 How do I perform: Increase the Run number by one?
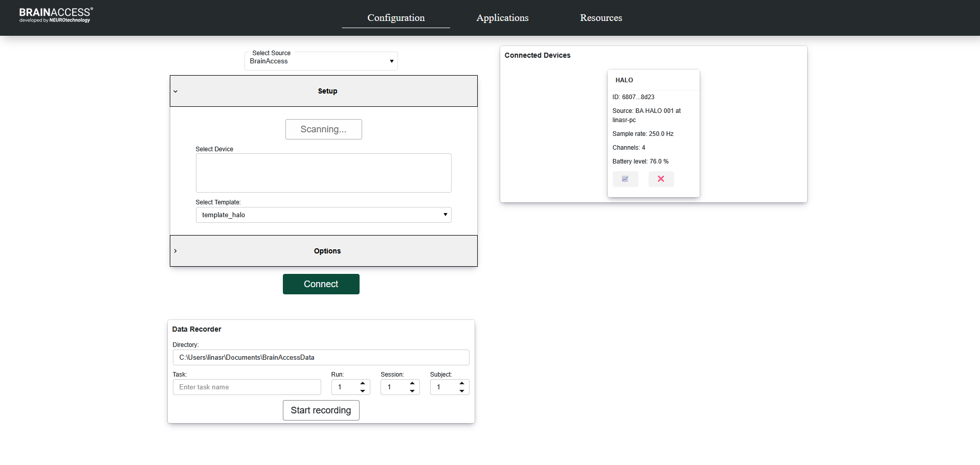pos(363,383)
